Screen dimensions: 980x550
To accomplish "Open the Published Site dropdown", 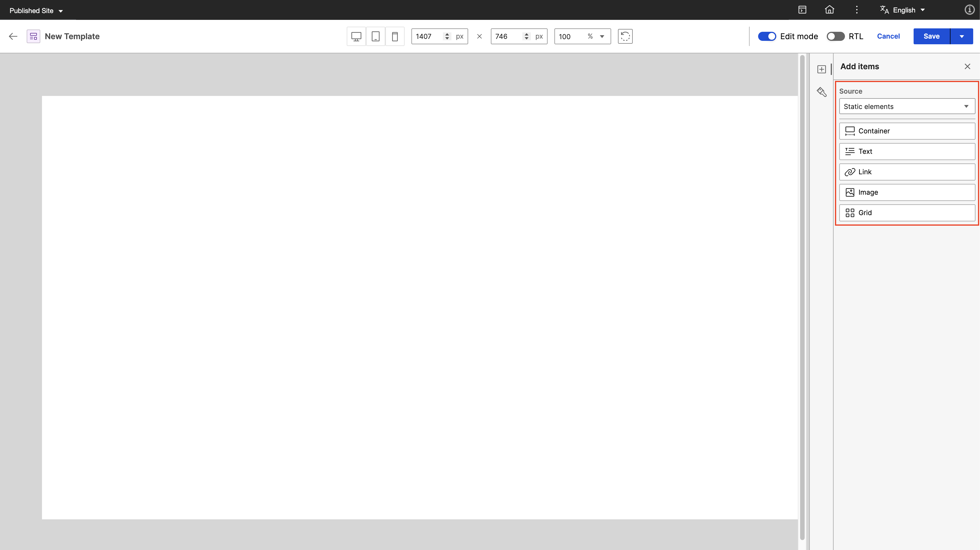I will click(36, 11).
